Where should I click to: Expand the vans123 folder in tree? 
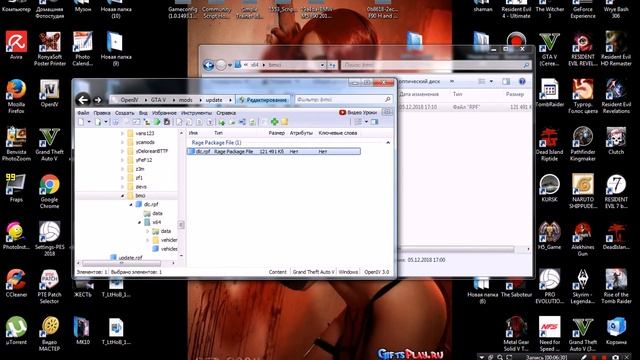point(122,133)
